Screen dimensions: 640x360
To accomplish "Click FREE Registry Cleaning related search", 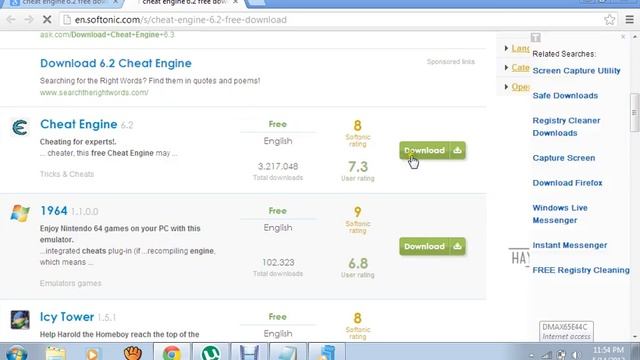I will pos(581,270).
